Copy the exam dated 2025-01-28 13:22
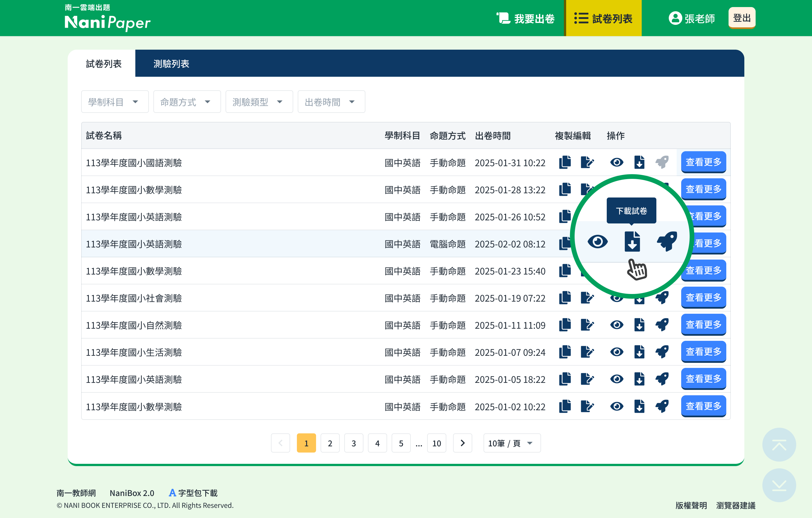812x518 pixels. (565, 189)
